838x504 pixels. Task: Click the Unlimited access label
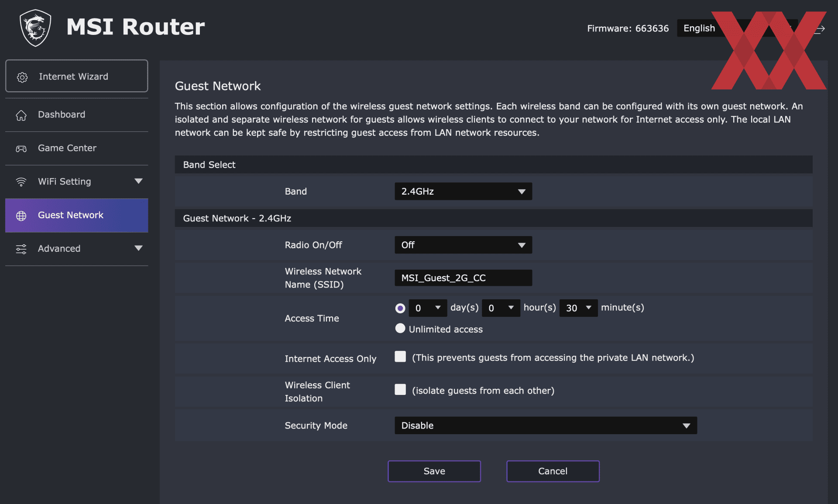click(446, 329)
